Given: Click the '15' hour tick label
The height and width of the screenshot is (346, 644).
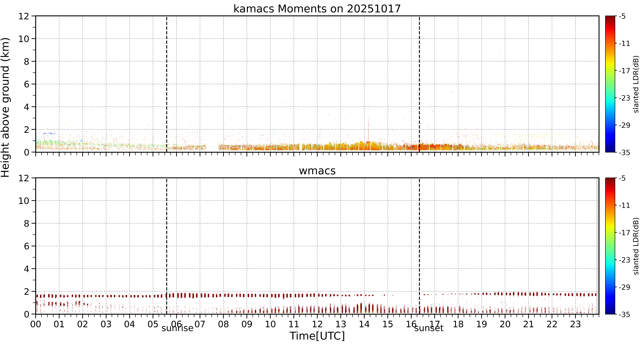Looking at the screenshot, I should click(x=388, y=324).
